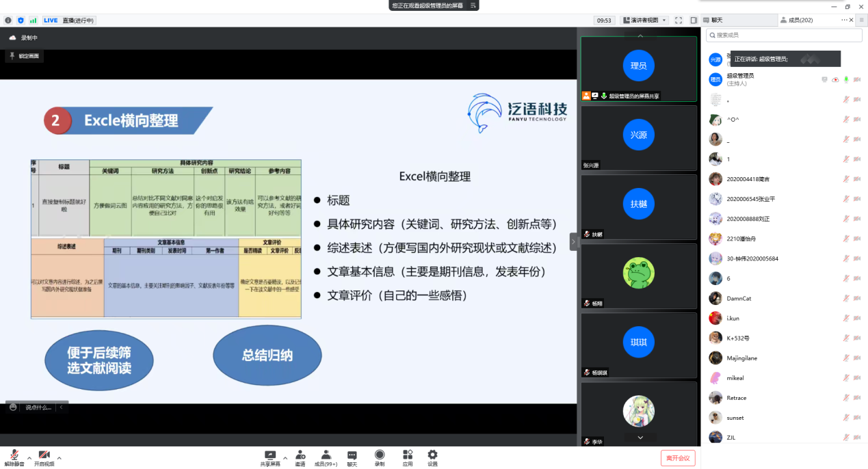Click the Lock Screen pin button

(25, 56)
